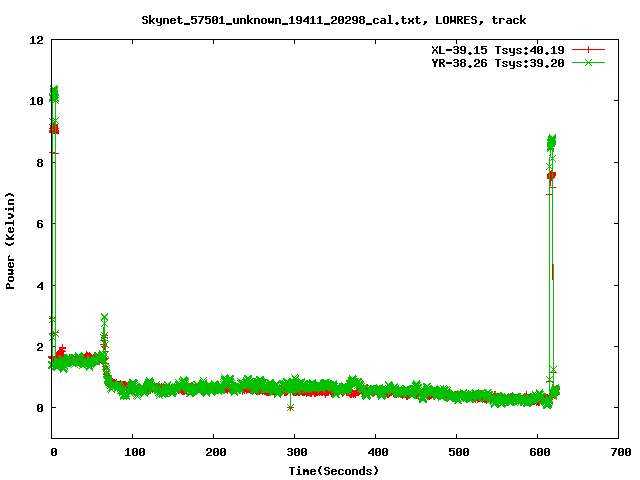Click the Time(Seconds) x-axis label
The image size is (640, 480).
click(x=333, y=471)
